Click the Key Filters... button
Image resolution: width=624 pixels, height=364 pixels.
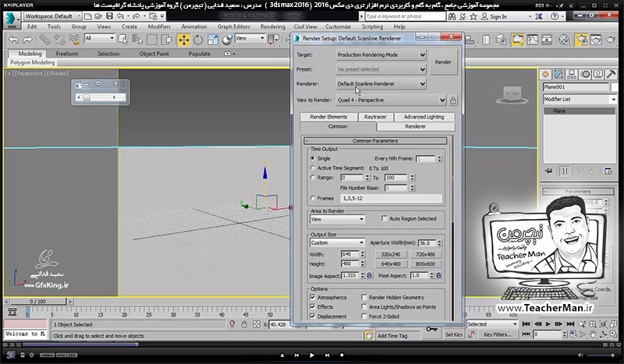pyautogui.click(x=498, y=335)
